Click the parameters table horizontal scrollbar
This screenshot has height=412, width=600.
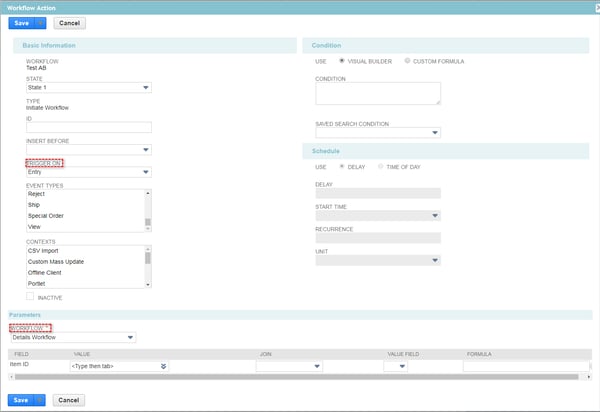[297, 377]
